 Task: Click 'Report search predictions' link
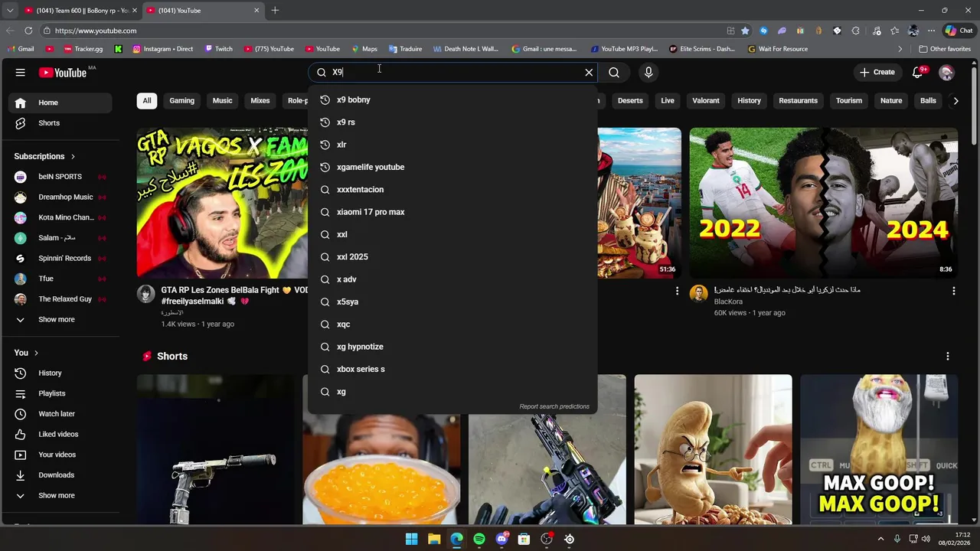[554, 406]
